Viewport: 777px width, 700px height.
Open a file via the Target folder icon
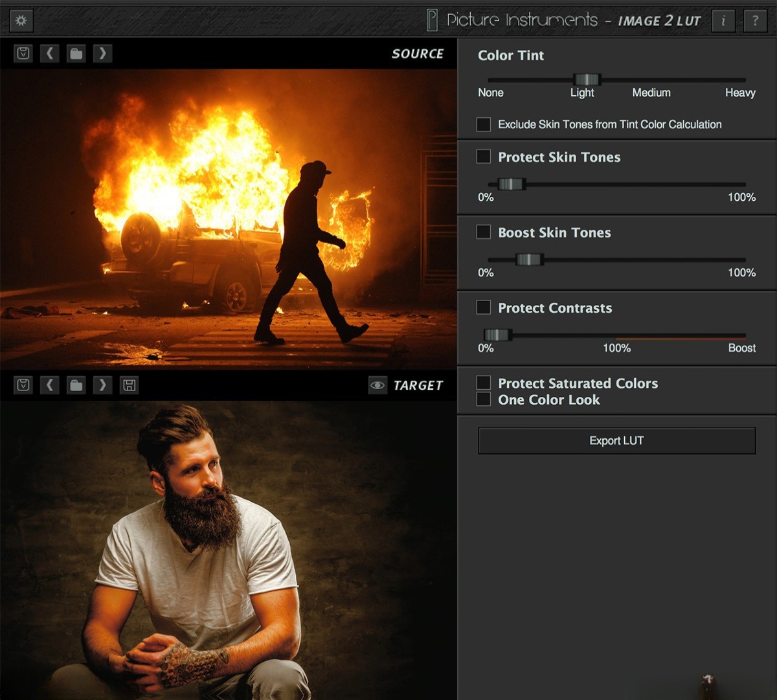[76, 385]
